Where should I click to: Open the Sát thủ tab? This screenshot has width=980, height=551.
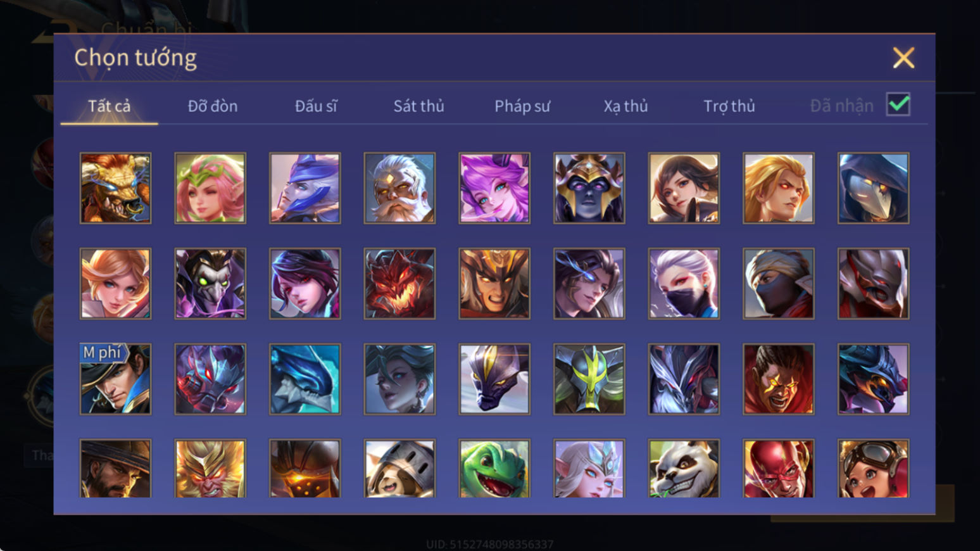click(x=418, y=106)
